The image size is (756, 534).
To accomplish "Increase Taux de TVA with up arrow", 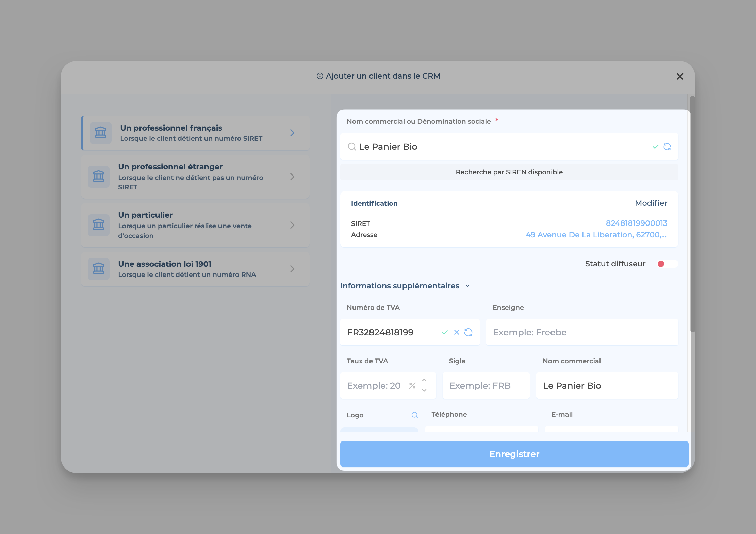I will point(424,380).
